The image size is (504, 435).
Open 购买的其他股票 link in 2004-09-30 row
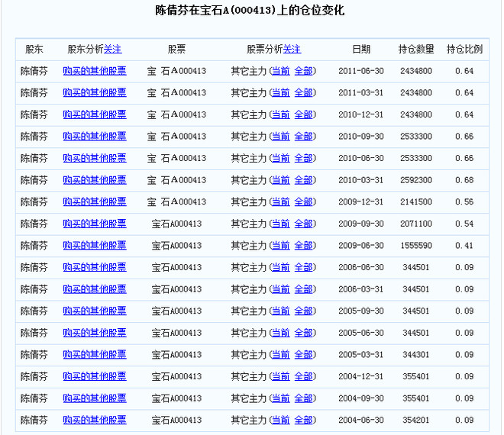click(x=95, y=398)
